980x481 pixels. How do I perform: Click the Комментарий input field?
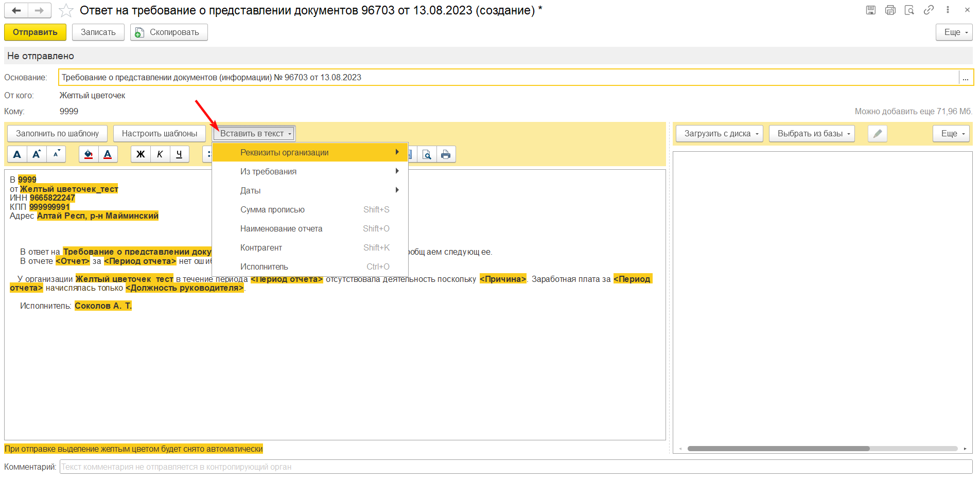pyautogui.click(x=516, y=467)
